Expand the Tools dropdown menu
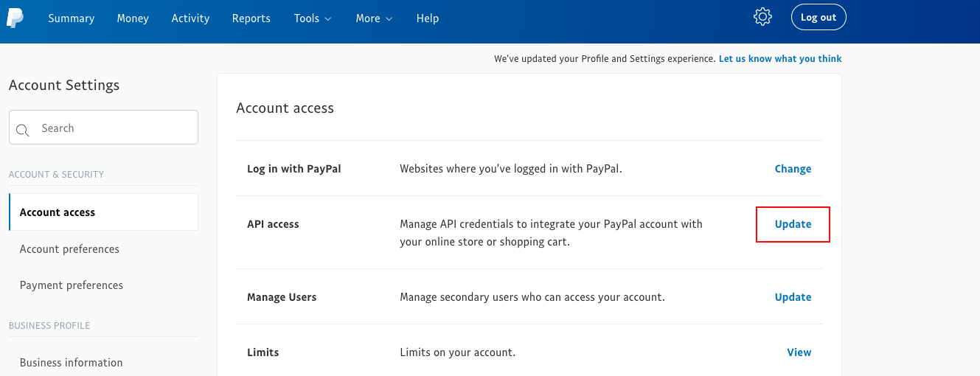The width and height of the screenshot is (980, 376). click(x=313, y=18)
